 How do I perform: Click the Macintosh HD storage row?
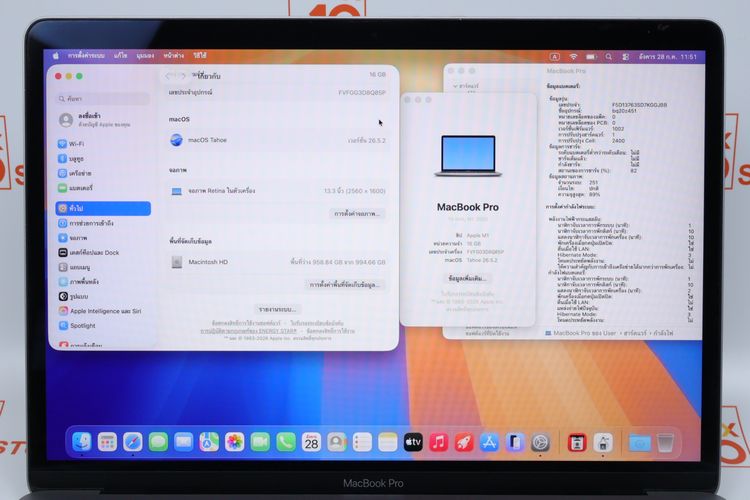278,262
